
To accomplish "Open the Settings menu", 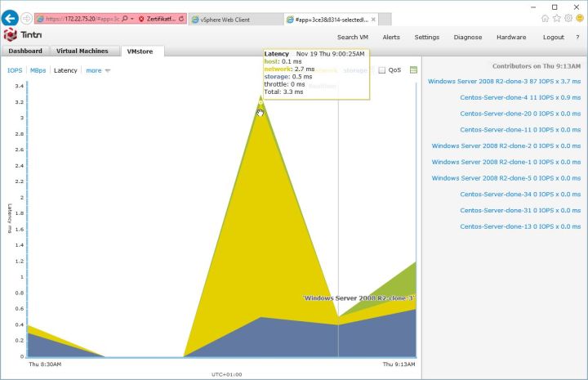I will point(426,37).
